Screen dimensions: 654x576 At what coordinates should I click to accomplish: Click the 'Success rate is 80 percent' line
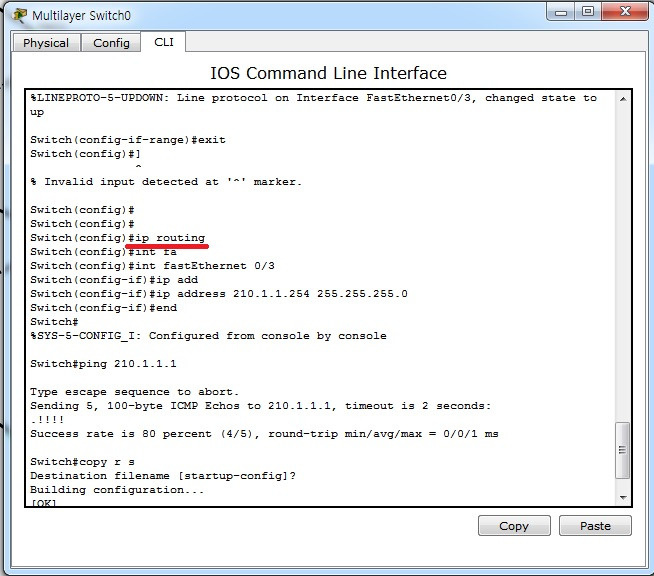click(264, 434)
